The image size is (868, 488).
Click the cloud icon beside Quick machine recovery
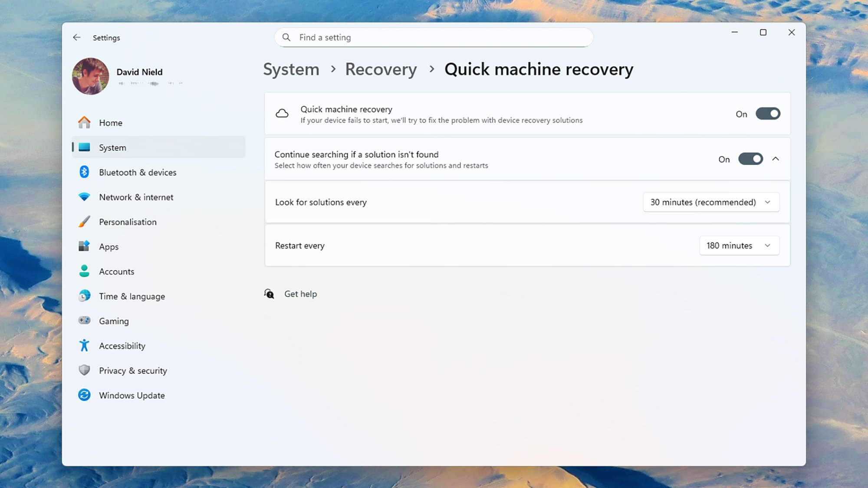(282, 114)
